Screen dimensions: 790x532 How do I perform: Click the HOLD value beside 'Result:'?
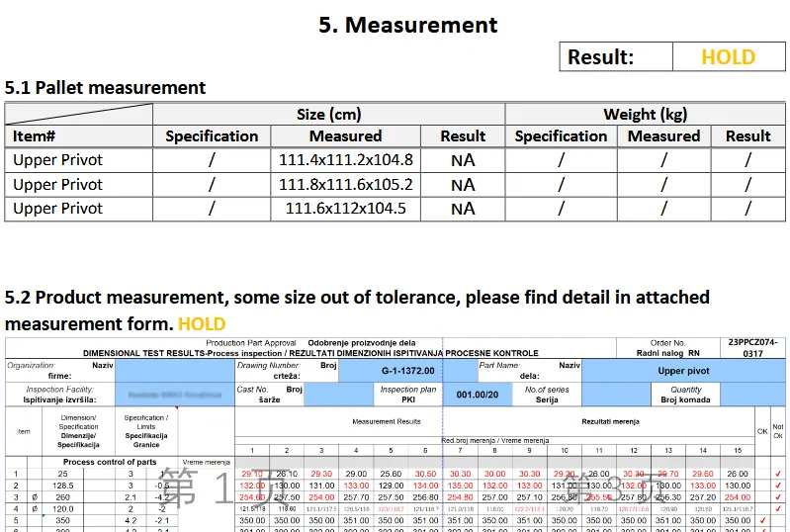[728, 57]
